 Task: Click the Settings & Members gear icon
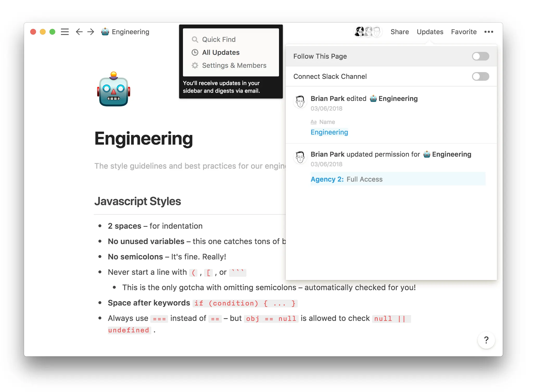click(x=195, y=66)
